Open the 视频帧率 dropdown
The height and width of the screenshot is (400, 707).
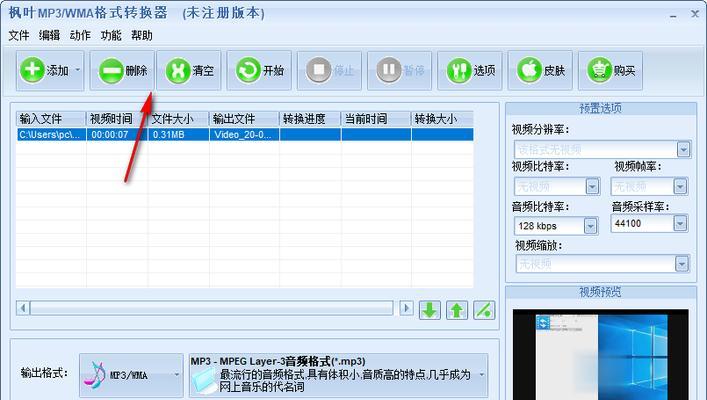(x=680, y=186)
